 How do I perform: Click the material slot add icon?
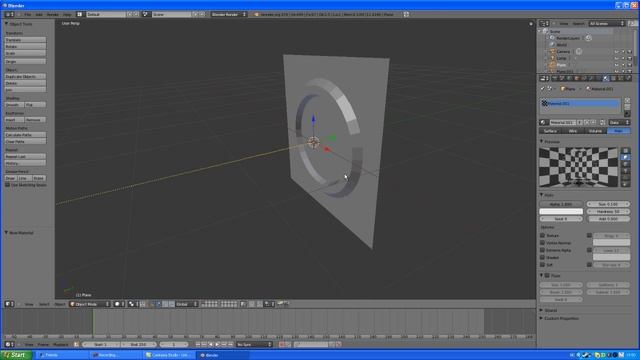tap(627, 100)
